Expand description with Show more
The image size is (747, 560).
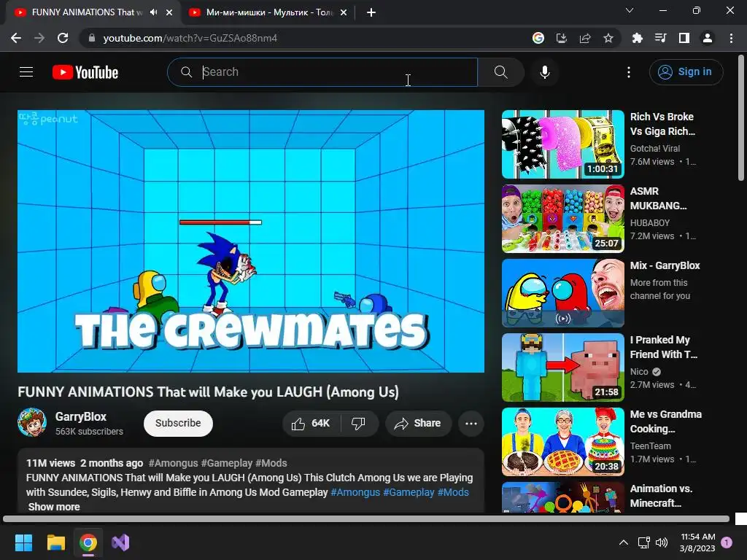click(x=54, y=507)
